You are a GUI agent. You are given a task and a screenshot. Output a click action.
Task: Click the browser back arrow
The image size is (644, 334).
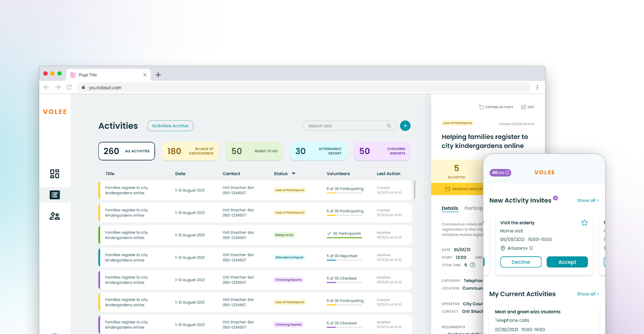click(x=46, y=87)
